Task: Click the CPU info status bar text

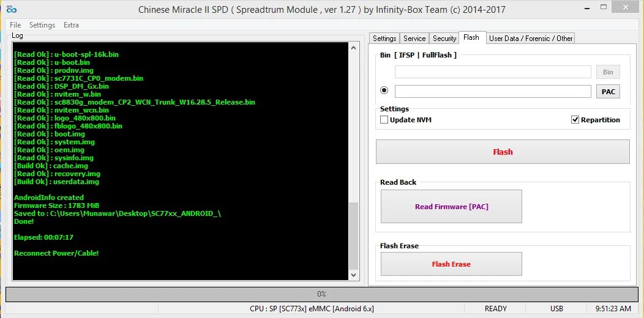Action: (312, 309)
